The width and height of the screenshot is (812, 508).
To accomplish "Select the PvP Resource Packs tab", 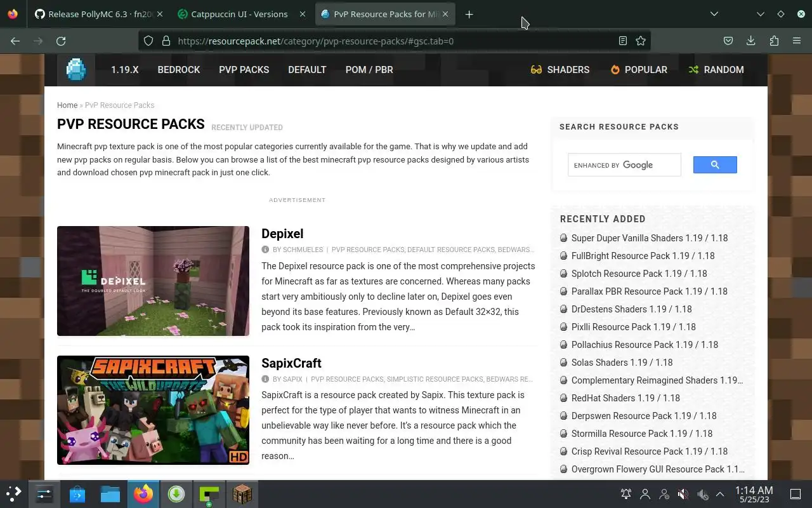I will [385, 14].
